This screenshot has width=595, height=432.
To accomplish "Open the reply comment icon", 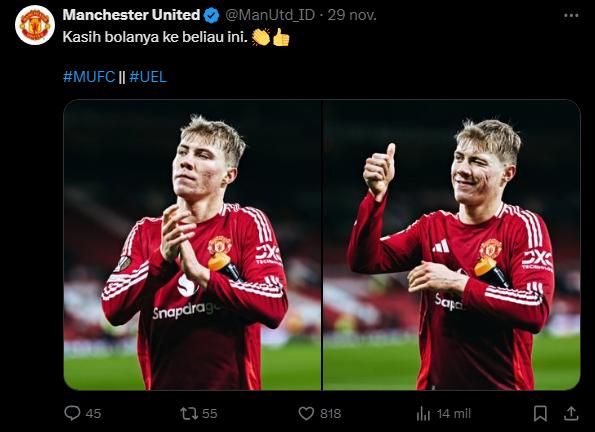I will click(72, 413).
